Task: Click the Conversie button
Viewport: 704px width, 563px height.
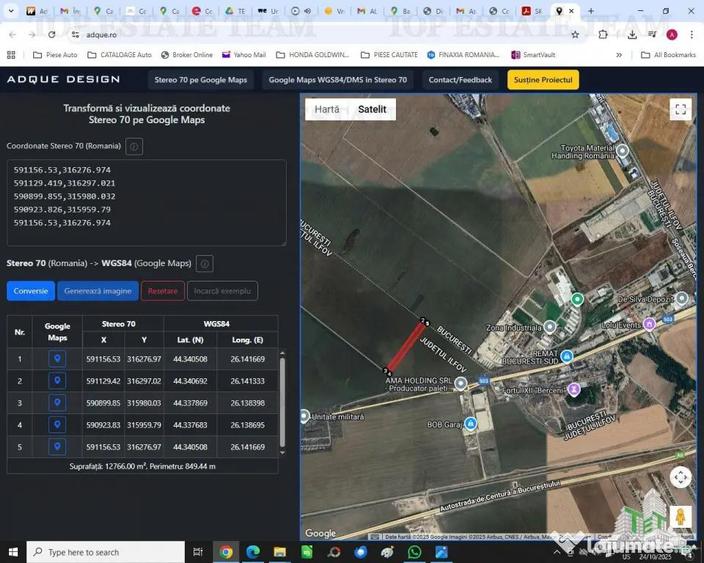Action: click(31, 291)
